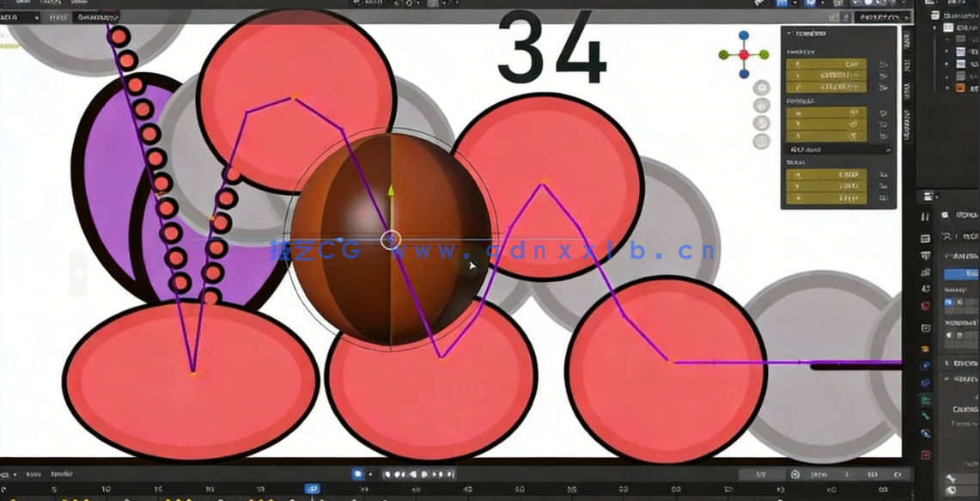
Task: Expand the collection disclosure arrow in the Outliner
Action: (x=934, y=27)
